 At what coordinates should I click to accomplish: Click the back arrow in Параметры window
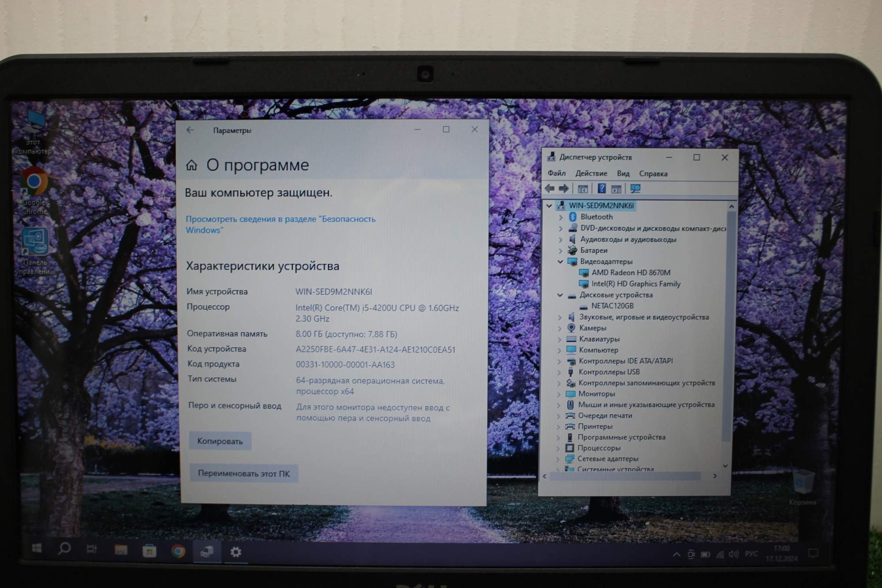click(190, 130)
